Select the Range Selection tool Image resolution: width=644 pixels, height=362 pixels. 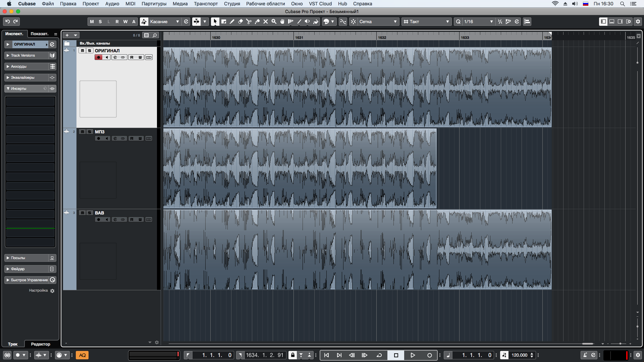click(223, 21)
